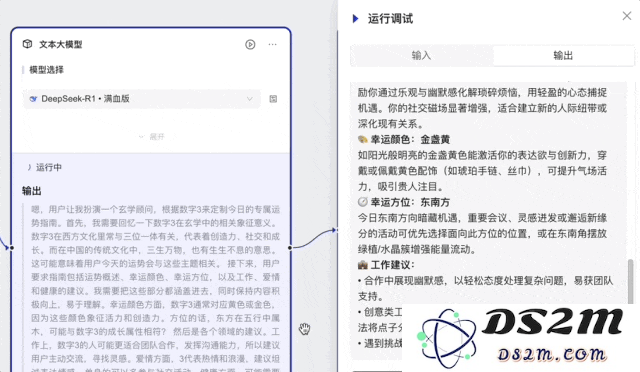
Task: Click the 模型选择 label
Action: tap(47, 70)
